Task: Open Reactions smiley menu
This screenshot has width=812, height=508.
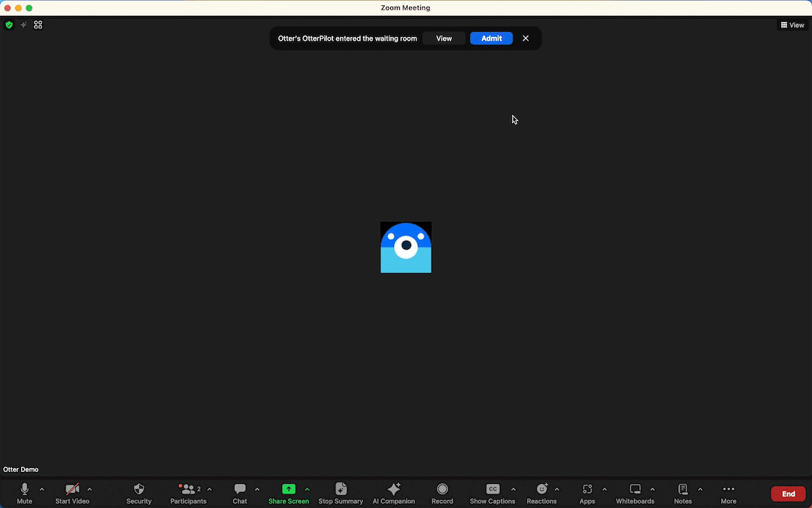Action: 541,494
